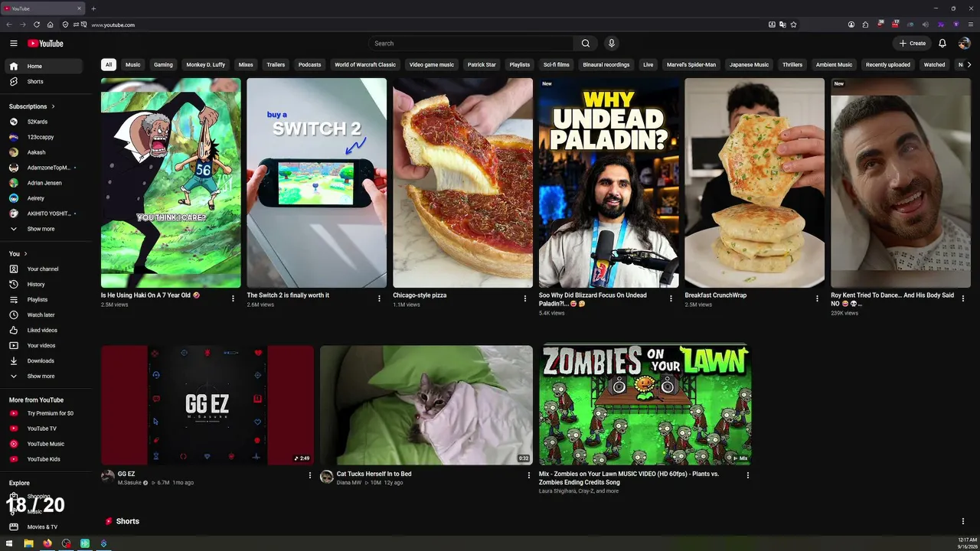Image resolution: width=980 pixels, height=551 pixels.
Task: Open the browser application menu
Action: 971,24
